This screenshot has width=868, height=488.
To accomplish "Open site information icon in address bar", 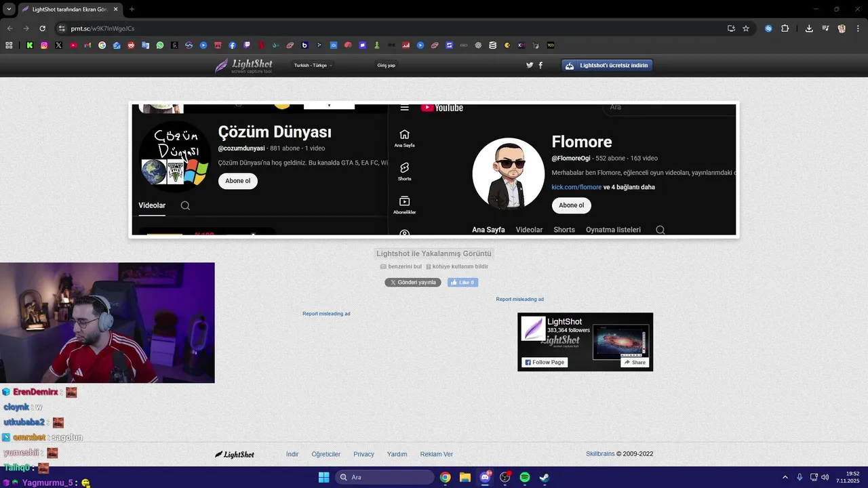I will point(62,28).
